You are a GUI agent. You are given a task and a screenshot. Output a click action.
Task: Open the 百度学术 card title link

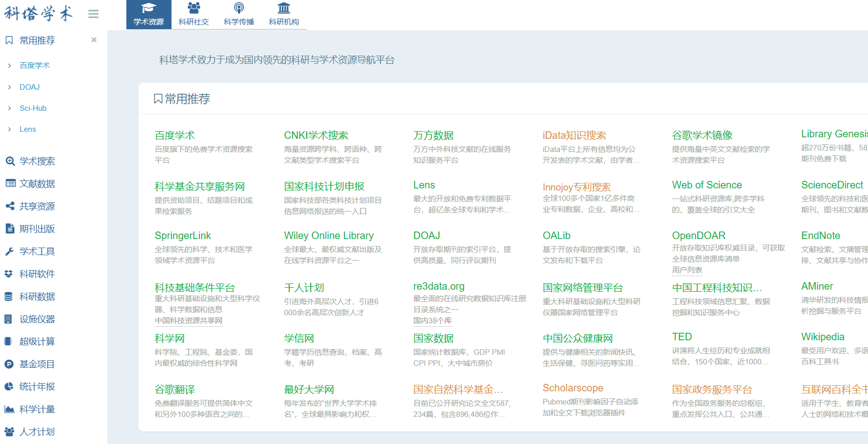point(175,135)
